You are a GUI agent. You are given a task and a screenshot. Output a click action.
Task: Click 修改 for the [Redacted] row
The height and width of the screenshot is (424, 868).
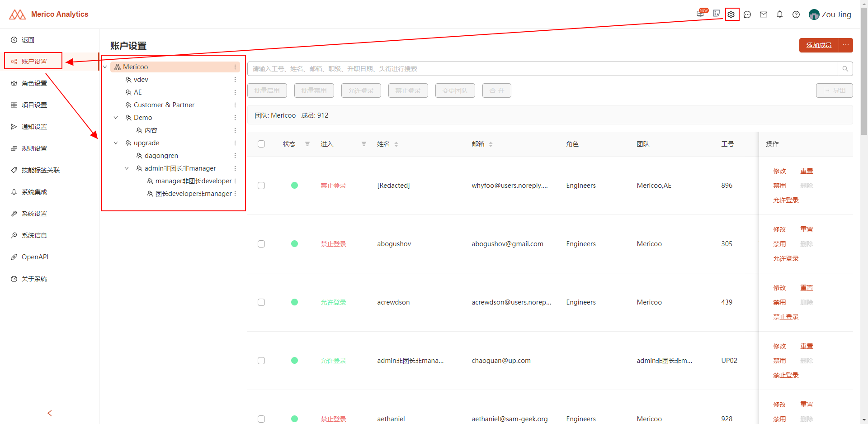[779, 171]
